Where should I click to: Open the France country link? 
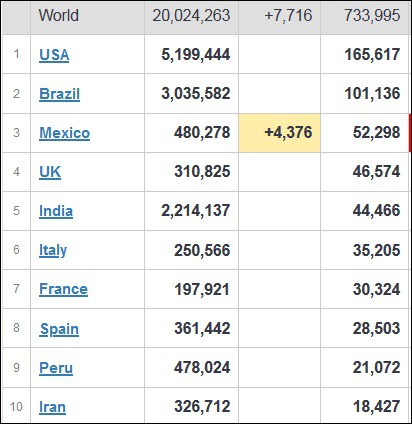click(x=63, y=289)
